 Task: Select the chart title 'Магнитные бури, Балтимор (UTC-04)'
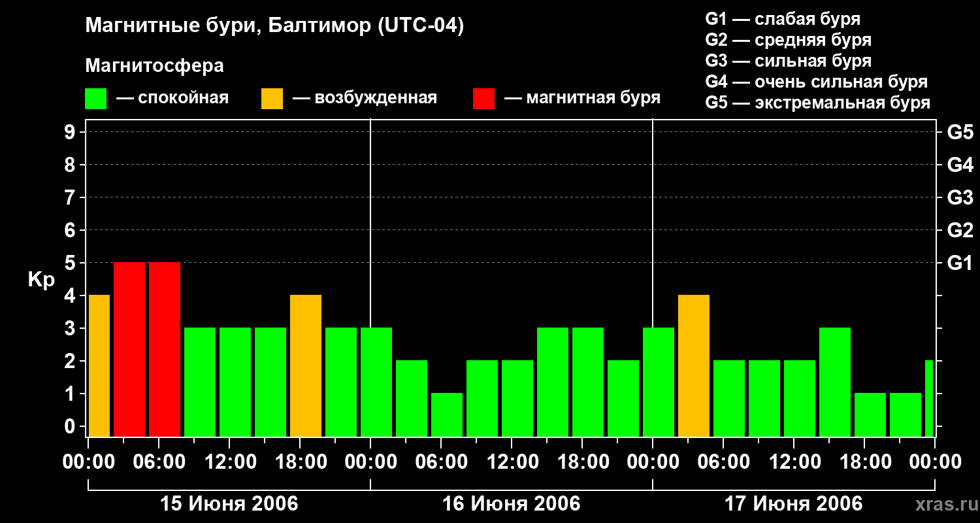274,26
